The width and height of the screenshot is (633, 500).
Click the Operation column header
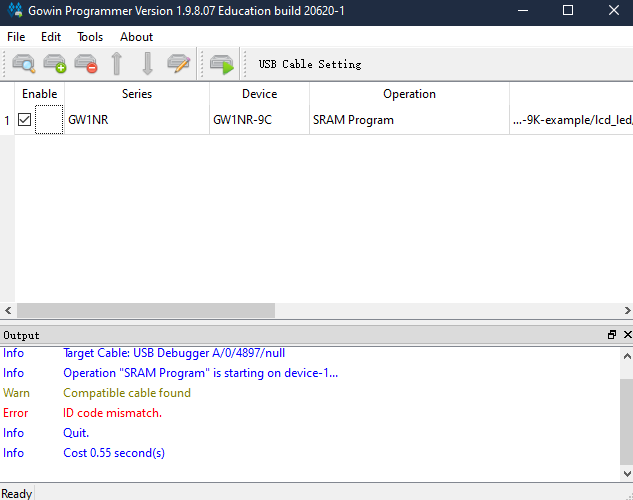click(409, 94)
